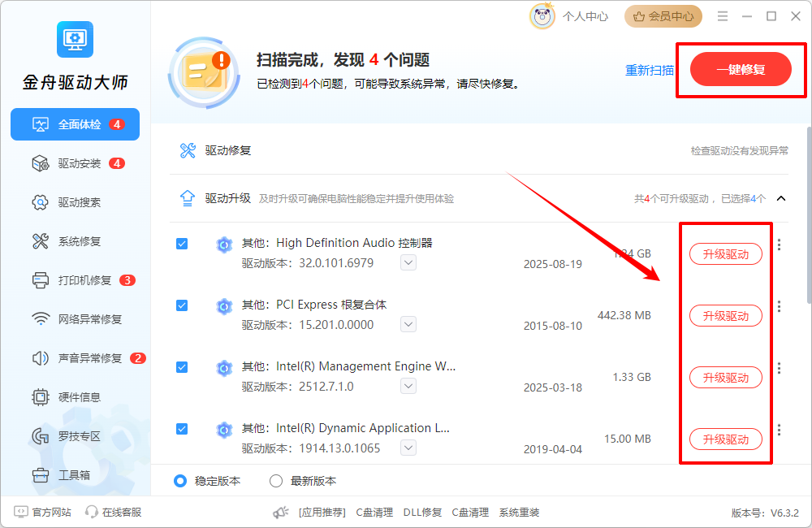Open version dropdown for 32.0.101.6979
The width and height of the screenshot is (812, 528).
pyautogui.click(x=408, y=262)
